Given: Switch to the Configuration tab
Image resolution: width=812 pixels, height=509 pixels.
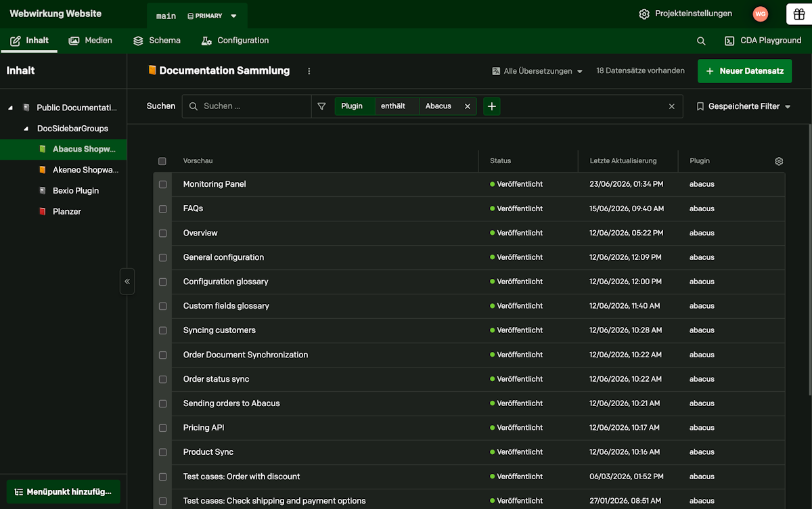Looking at the screenshot, I should [x=235, y=41].
